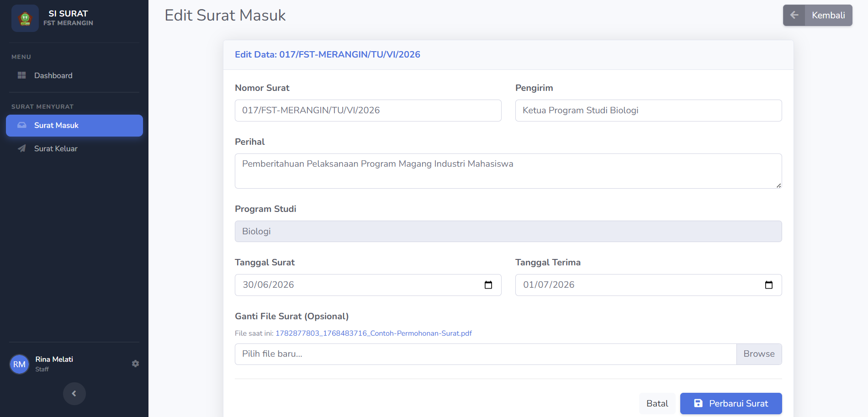Focus the Pengirim input field

click(x=649, y=111)
